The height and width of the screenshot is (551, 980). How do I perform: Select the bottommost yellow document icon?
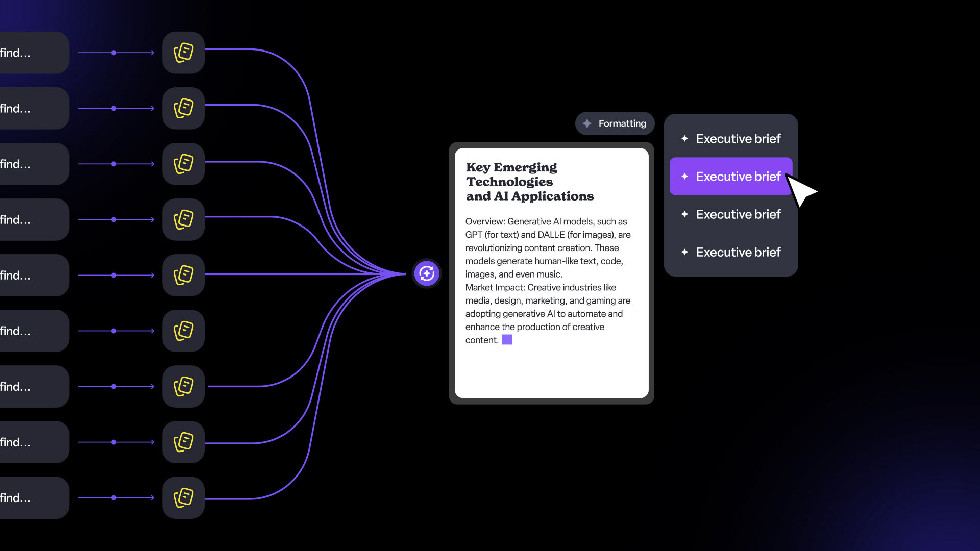pyautogui.click(x=183, y=497)
